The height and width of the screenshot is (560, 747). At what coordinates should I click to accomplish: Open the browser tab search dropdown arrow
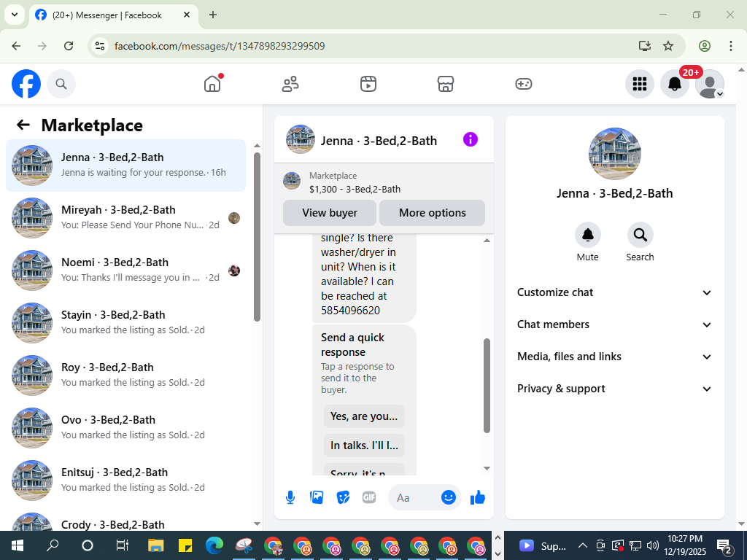(15, 15)
